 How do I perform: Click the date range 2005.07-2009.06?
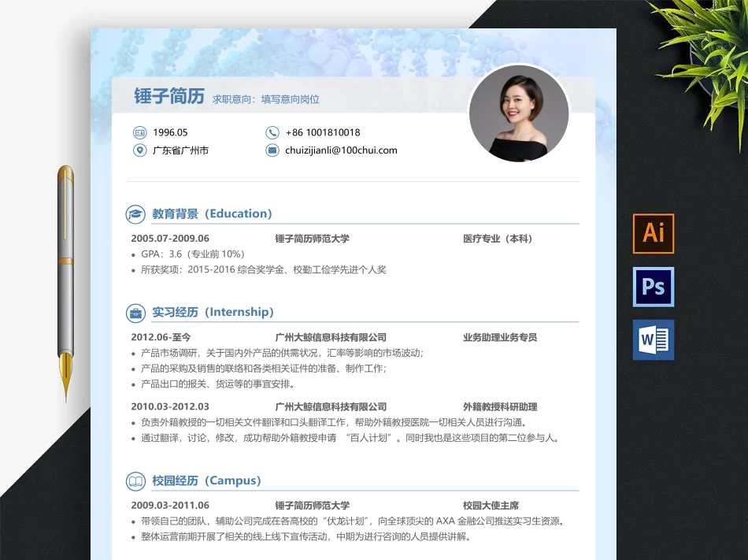[170, 239]
